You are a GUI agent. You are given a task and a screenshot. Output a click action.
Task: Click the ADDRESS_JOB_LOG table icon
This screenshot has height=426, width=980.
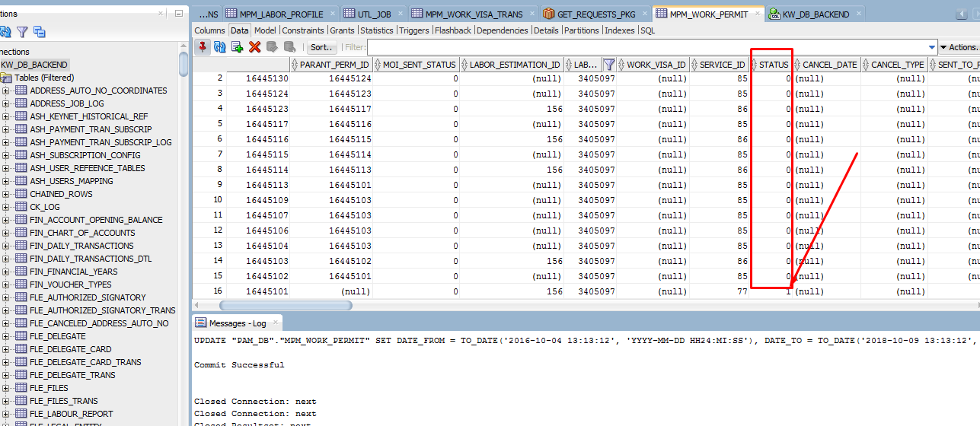point(21,103)
